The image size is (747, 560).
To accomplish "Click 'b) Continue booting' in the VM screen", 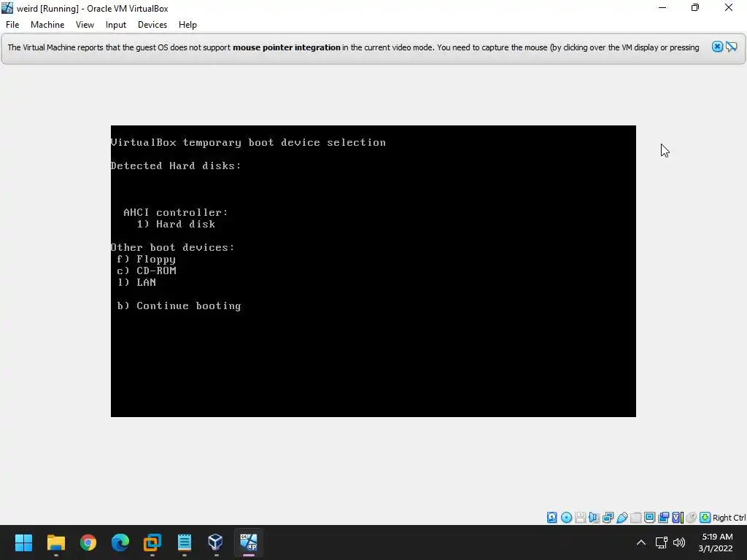I will point(179,306).
